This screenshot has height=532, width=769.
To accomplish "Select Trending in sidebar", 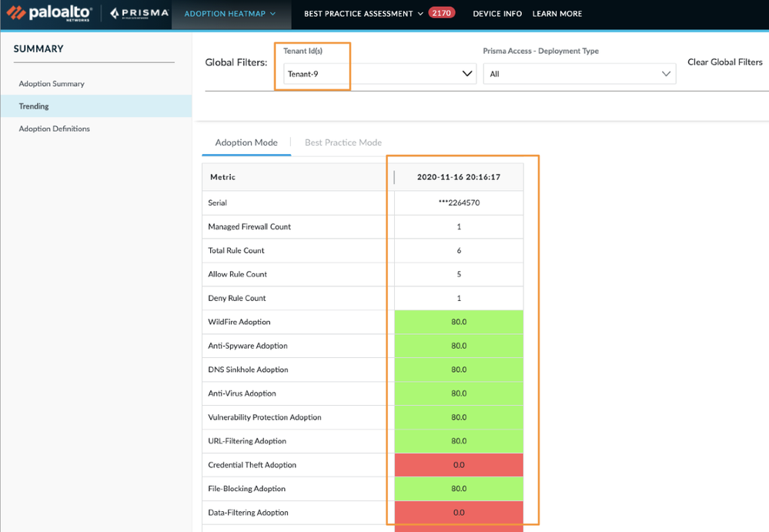I will [x=95, y=106].
